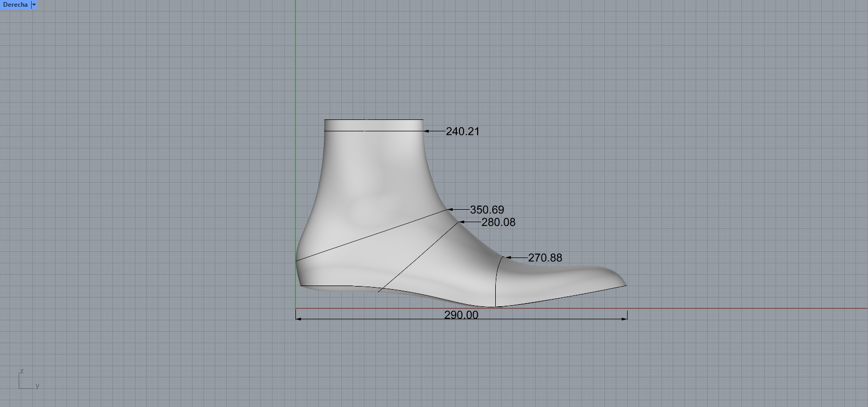This screenshot has height=407, width=868.
Task: Pick the top collar band of the boot last
Action: pos(374,125)
